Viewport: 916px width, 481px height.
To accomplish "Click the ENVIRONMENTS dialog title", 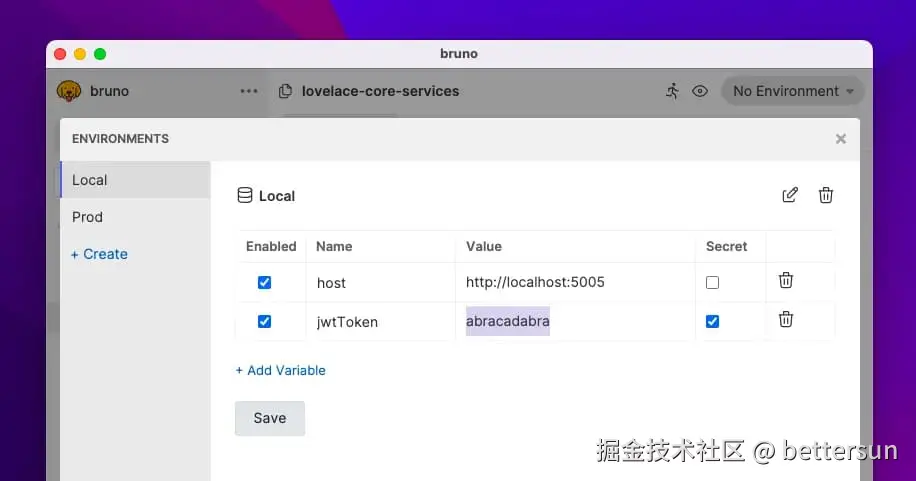I will 120,139.
